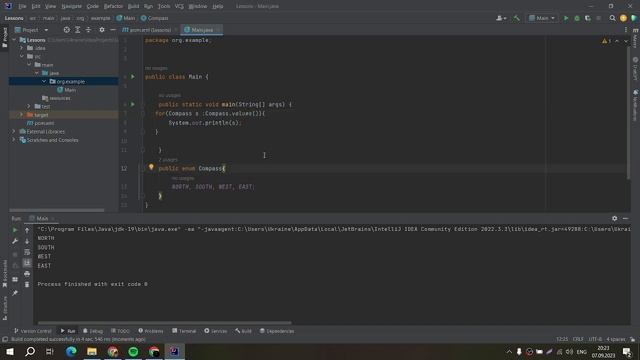This screenshot has height=360, width=640.
Task: Open the Notifications side panel
Action: [636, 105]
